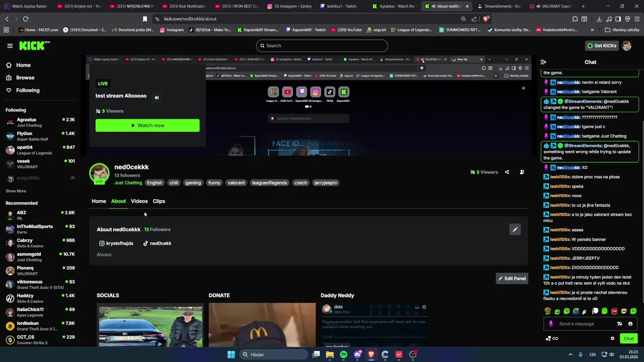The image size is (644, 362).
Task: Open browser extensions puzzle icon
Action: click(x=575, y=19)
